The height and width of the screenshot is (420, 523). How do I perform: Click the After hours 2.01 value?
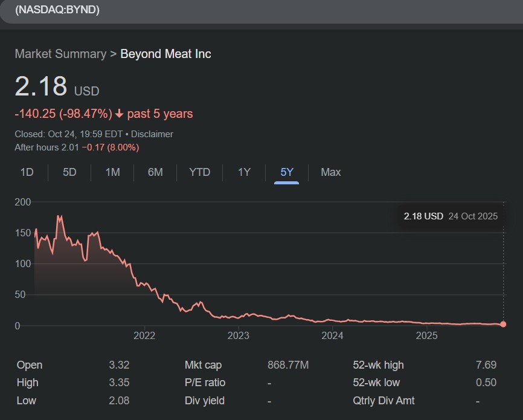tap(47, 147)
